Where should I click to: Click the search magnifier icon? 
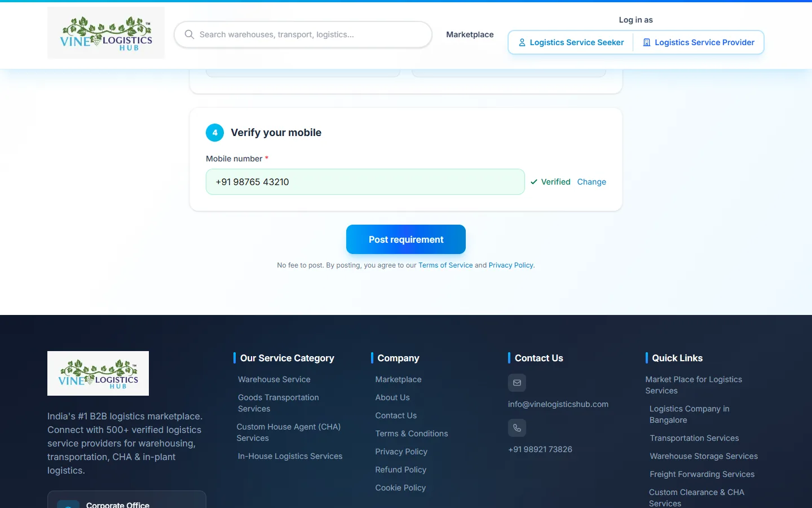[x=189, y=34]
